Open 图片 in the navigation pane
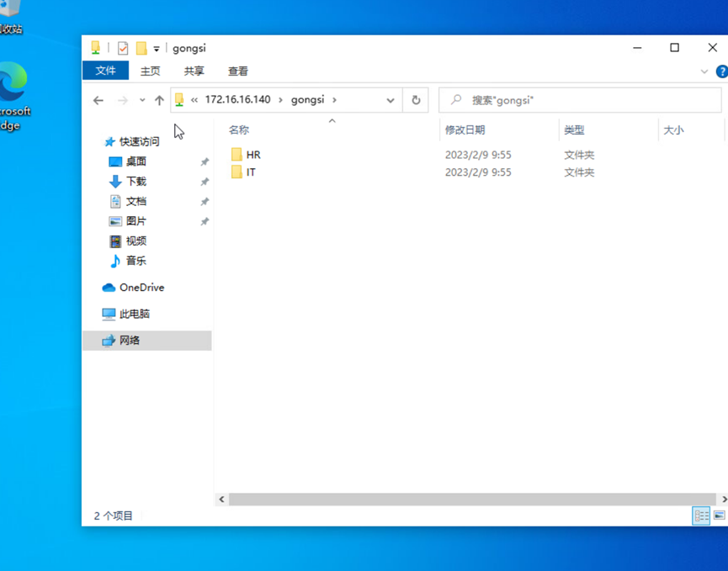The height and width of the screenshot is (571, 728). [x=136, y=221]
